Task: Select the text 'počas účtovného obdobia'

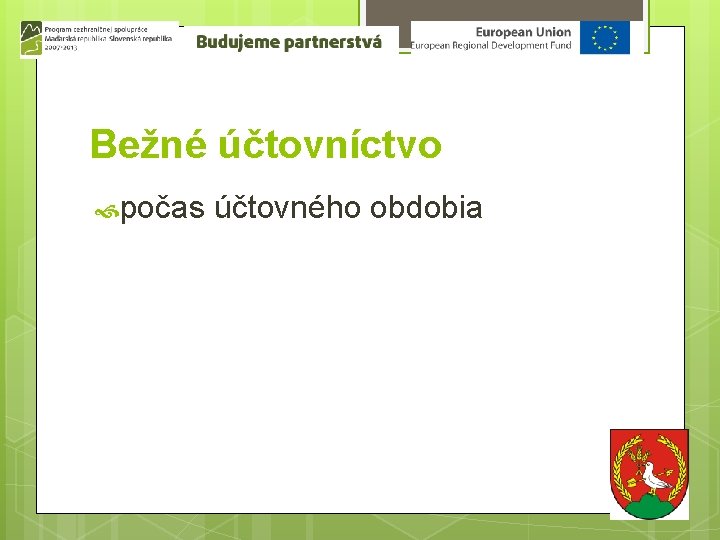Action: coord(301,208)
